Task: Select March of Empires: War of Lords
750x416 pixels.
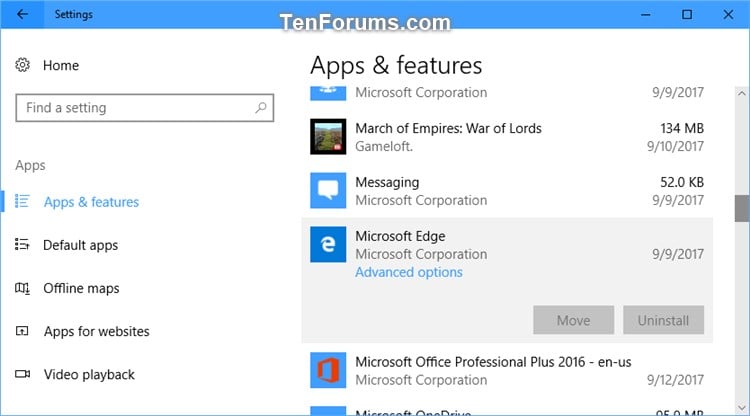Action: (507, 137)
